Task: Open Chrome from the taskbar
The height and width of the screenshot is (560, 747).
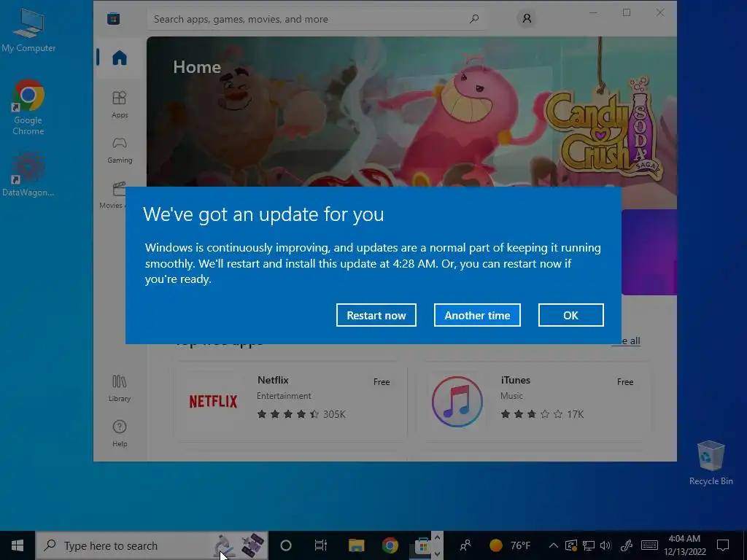Action: click(x=390, y=545)
